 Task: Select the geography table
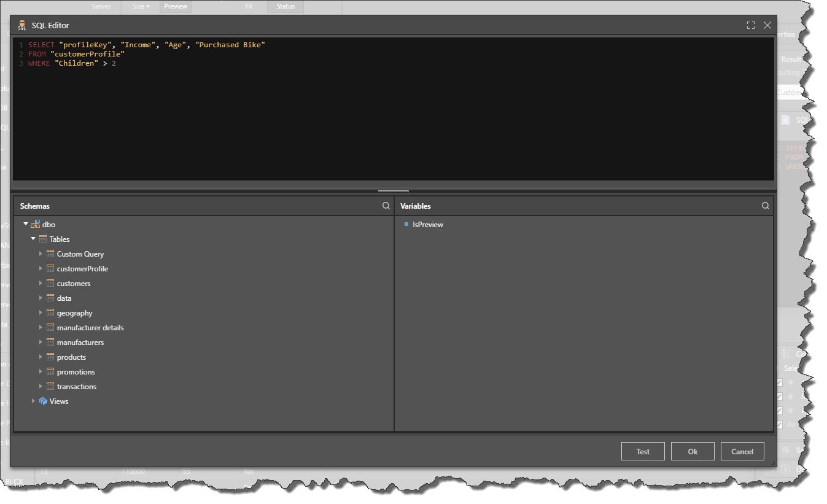pyautogui.click(x=74, y=313)
